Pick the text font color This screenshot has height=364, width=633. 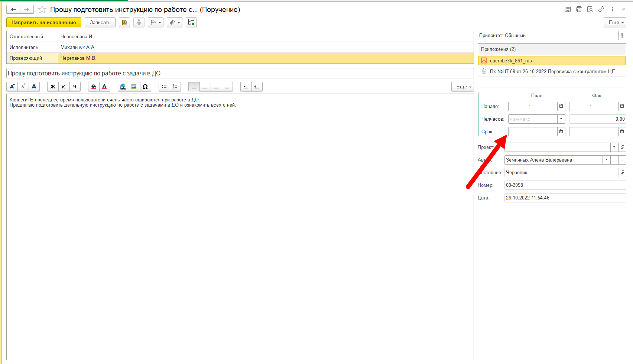tap(104, 87)
